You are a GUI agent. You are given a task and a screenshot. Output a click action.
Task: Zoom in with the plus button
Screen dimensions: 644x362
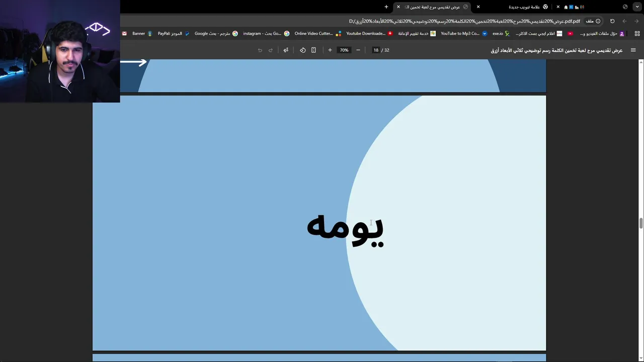330,50
